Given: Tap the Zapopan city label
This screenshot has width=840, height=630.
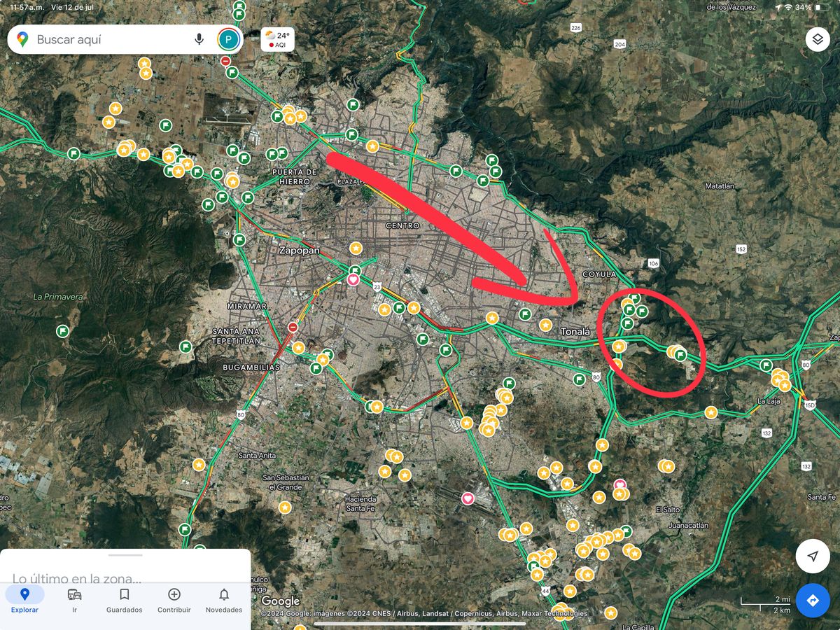Looking at the screenshot, I should (300, 251).
